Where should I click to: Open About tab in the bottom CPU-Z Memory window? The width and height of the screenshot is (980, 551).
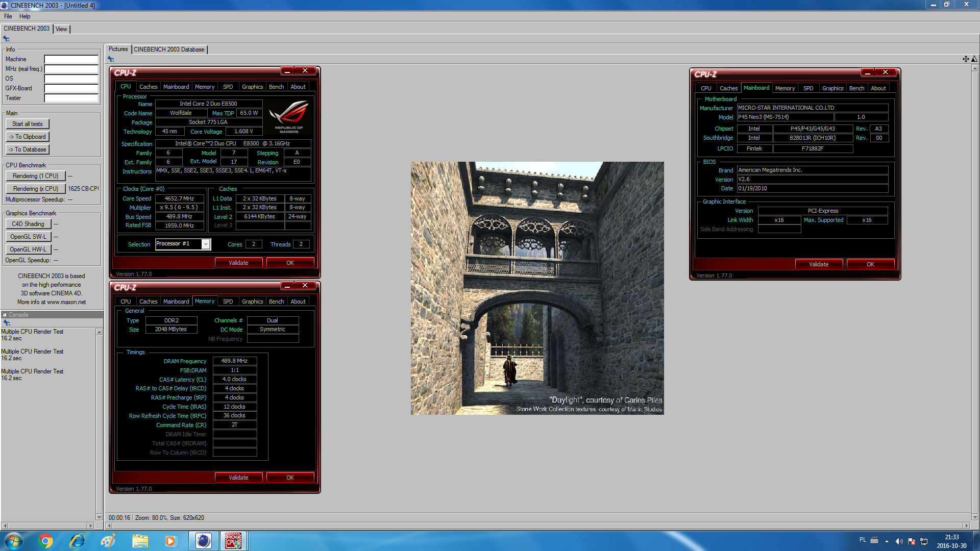click(x=298, y=302)
